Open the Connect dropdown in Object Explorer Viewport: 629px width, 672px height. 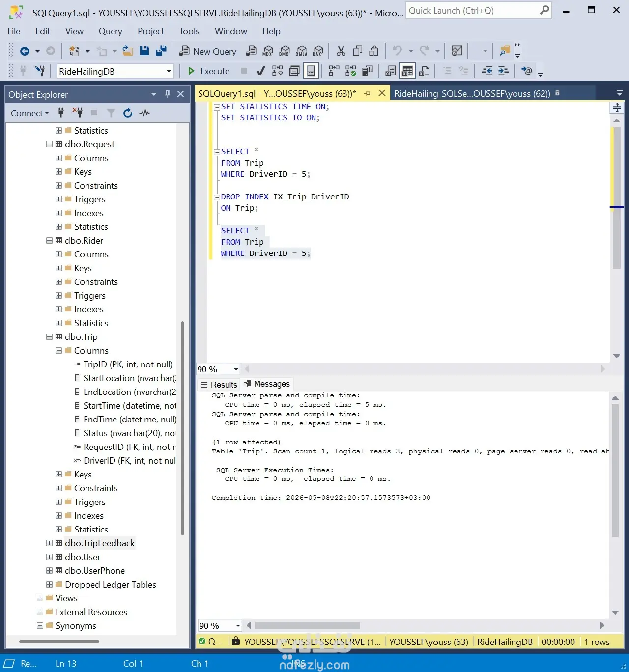pyautogui.click(x=30, y=113)
